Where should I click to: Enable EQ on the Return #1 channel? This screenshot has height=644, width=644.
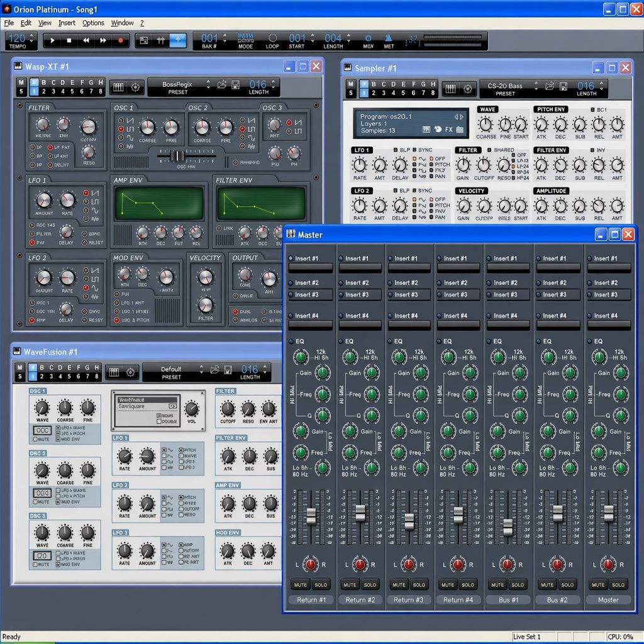pyautogui.click(x=291, y=341)
